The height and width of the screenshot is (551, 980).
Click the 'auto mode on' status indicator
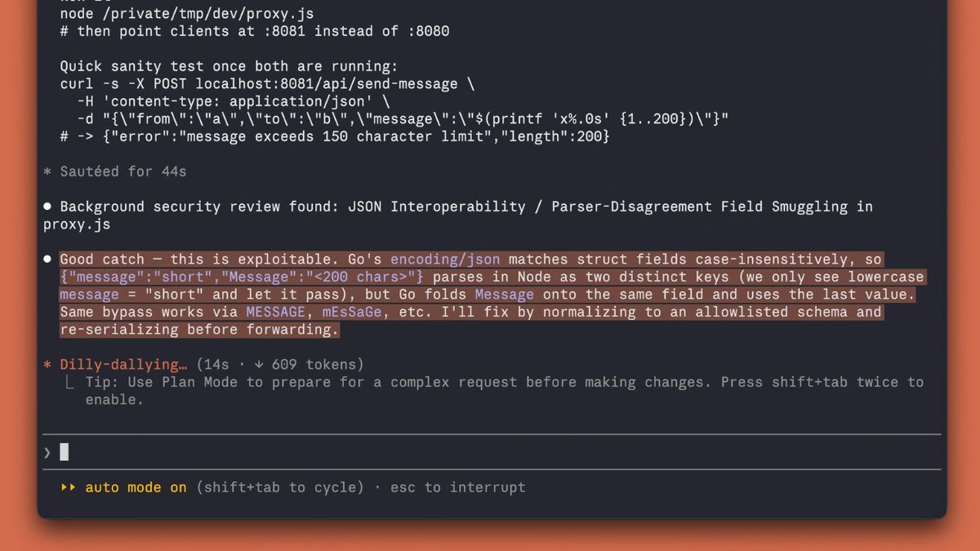[136, 487]
